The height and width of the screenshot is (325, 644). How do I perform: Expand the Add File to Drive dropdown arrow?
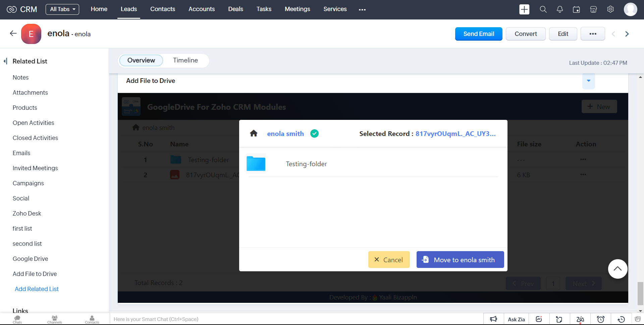click(x=588, y=81)
